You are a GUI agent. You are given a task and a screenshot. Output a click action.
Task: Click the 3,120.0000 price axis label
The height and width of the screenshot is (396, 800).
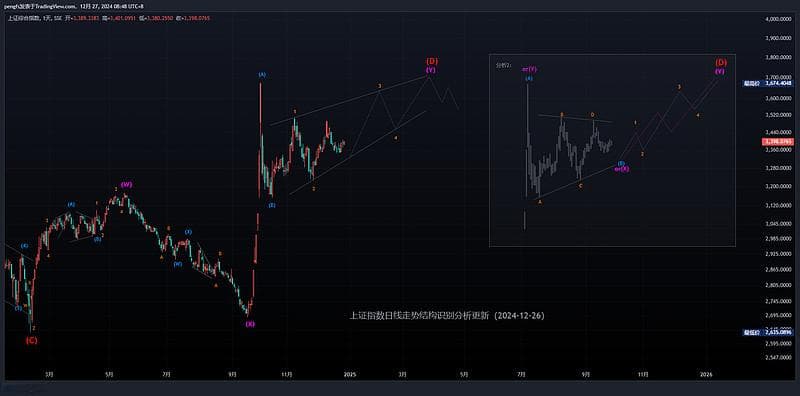point(779,205)
